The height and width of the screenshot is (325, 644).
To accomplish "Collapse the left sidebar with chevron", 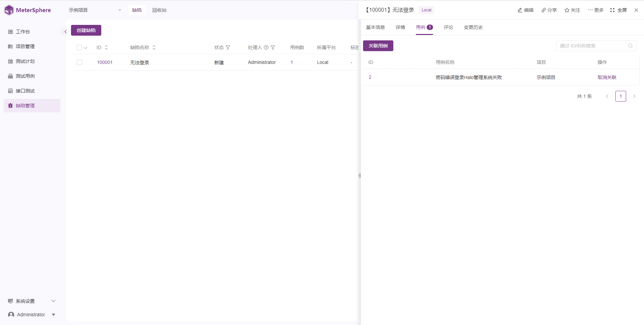I will tap(66, 32).
